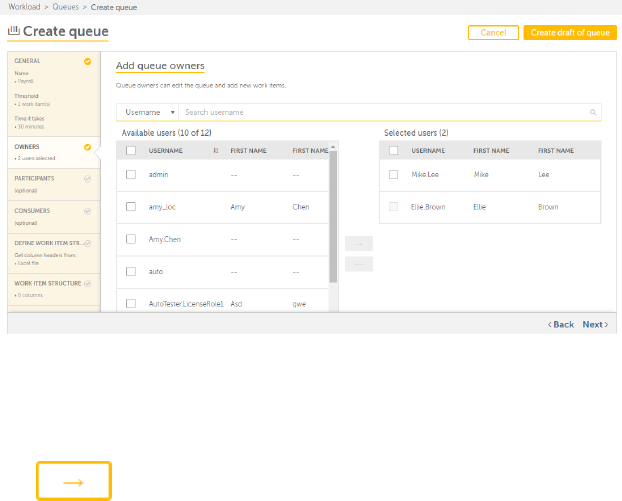This screenshot has height=501, width=622.
Task: Click the search magnifier icon
Action: pos(593,113)
